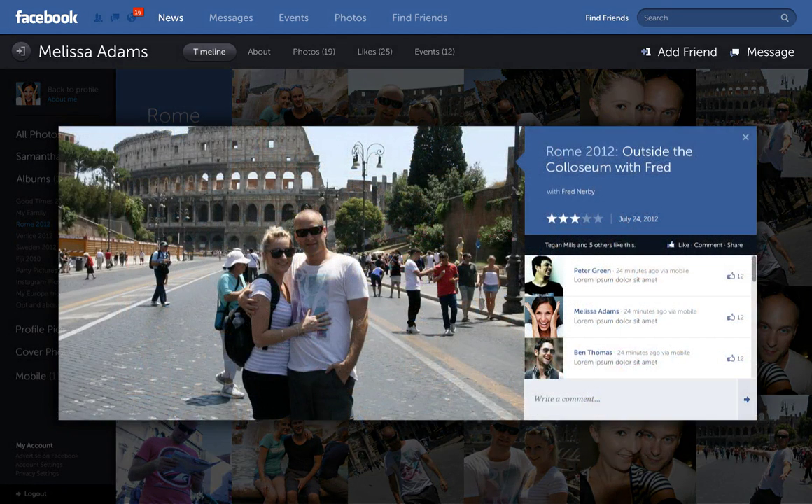Click the Logout icon in sidebar

point(19,493)
